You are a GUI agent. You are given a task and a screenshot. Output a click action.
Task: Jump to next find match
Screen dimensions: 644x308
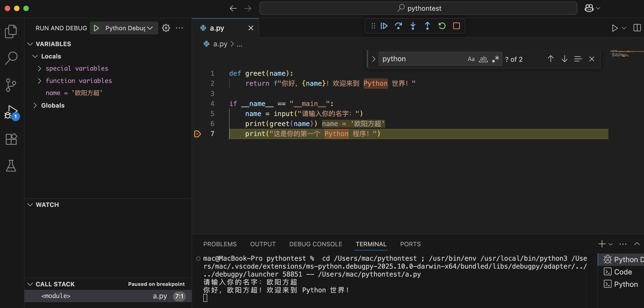click(565, 59)
